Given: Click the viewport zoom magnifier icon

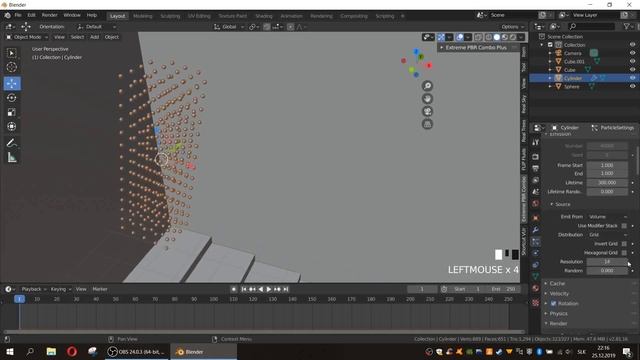Looking at the screenshot, I should click(x=427, y=86).
